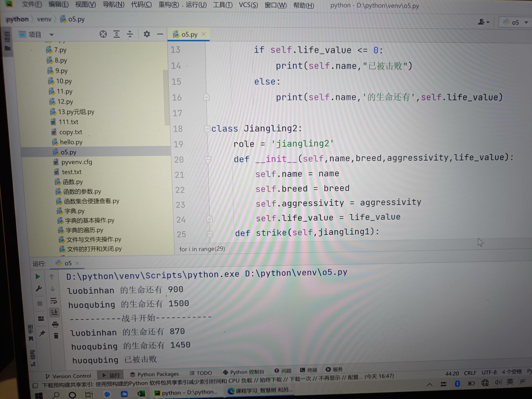Viewport: 532px width, 399px height.
Task: Open the project view dropdown arrow
Action: pyautogui.click(x=51, y=35)
